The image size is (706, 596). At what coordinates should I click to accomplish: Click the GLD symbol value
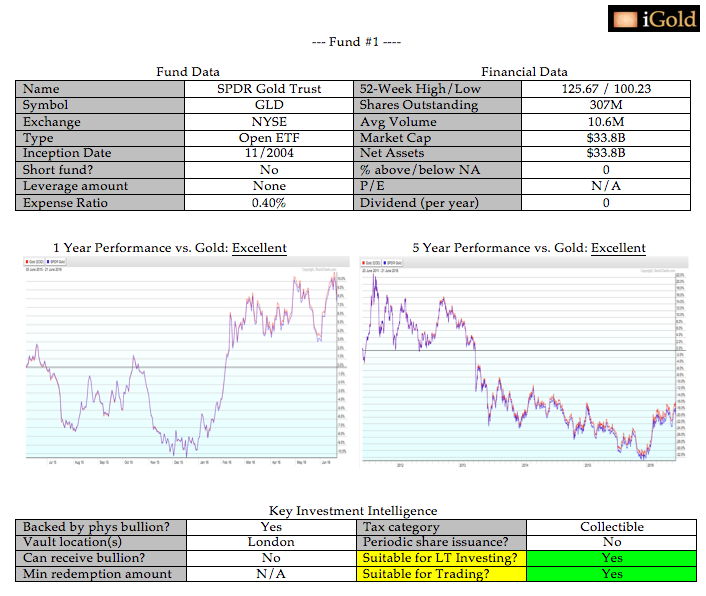click(269, 105)
